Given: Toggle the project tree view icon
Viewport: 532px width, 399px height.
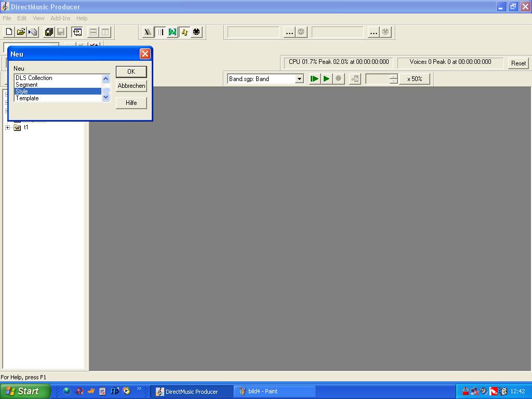Looking at the screenshot, I should pos(77,32).
